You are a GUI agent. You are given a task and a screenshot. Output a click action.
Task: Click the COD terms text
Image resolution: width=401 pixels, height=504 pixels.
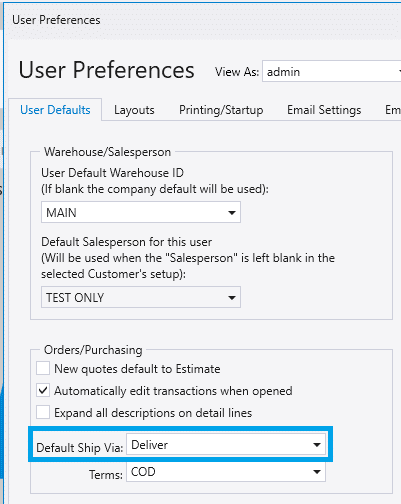143,472
